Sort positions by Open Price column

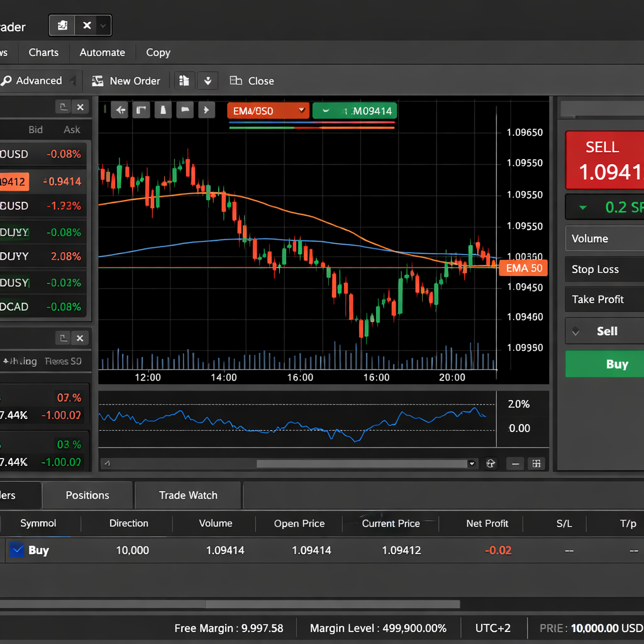coord(299,524)
